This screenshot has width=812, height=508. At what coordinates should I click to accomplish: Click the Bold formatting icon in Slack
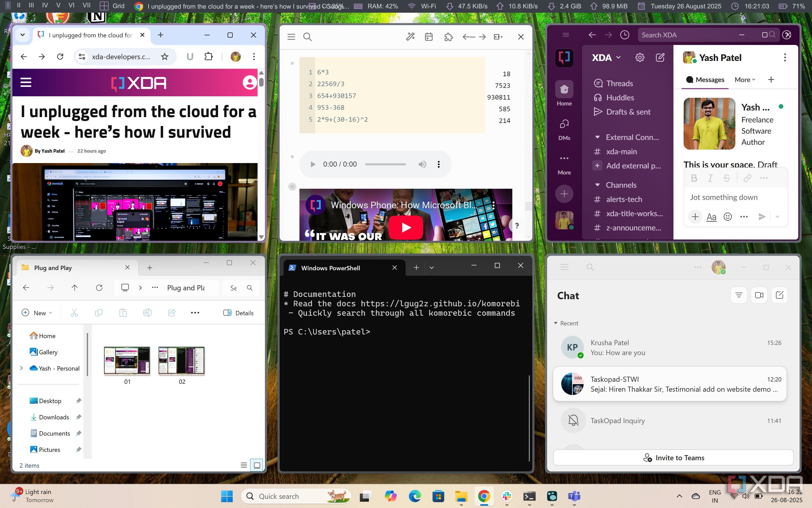pyautogui.click(x=694, y=178)
